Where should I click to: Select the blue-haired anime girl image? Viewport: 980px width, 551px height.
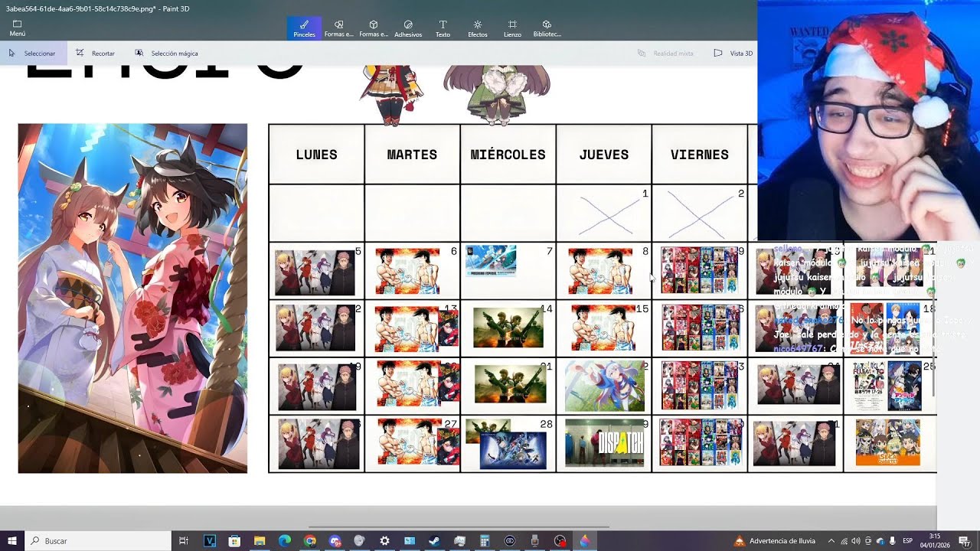point(605,386)
